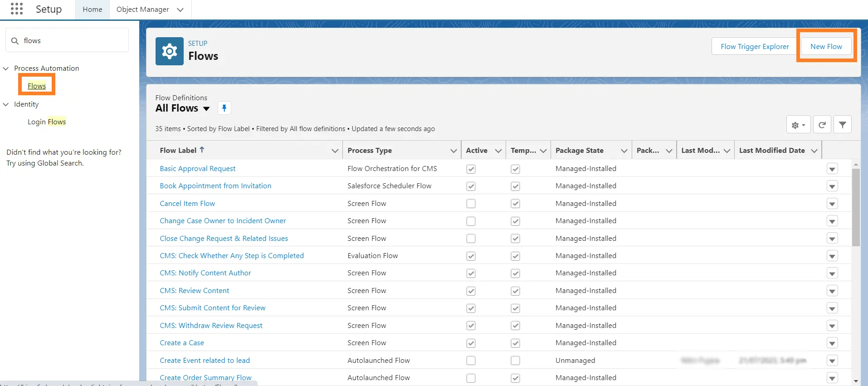Open Temp... column menu chevron

pyautogui.click(x=543, y=151)
